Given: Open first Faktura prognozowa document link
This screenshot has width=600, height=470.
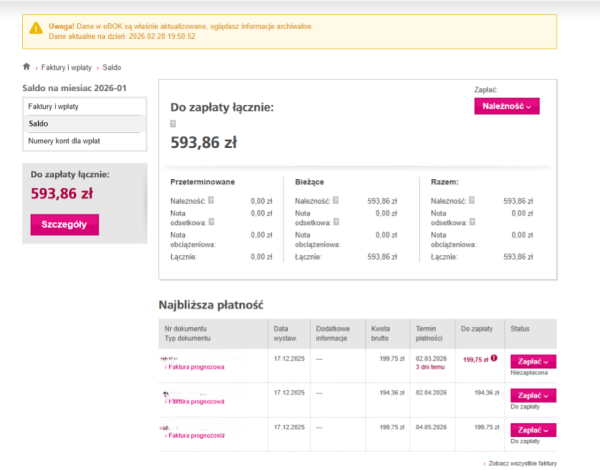Looking at the screenshot, I should point(195,368).
